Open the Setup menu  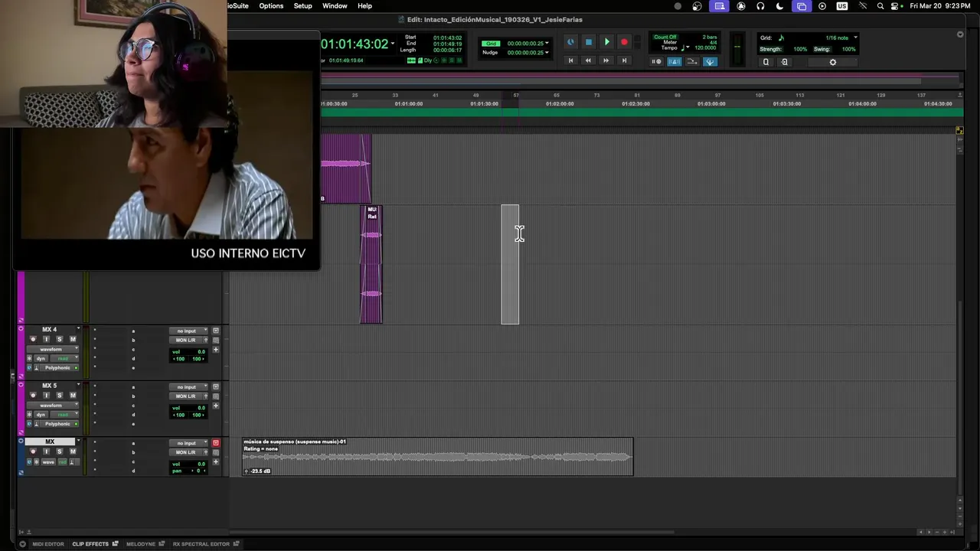[302, 5]
